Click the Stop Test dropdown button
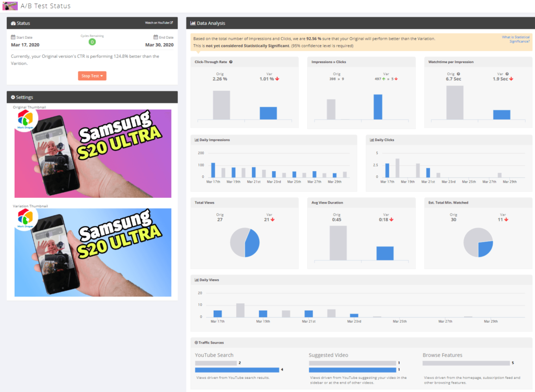The image size is (535, 392). (x=92, y=76)
